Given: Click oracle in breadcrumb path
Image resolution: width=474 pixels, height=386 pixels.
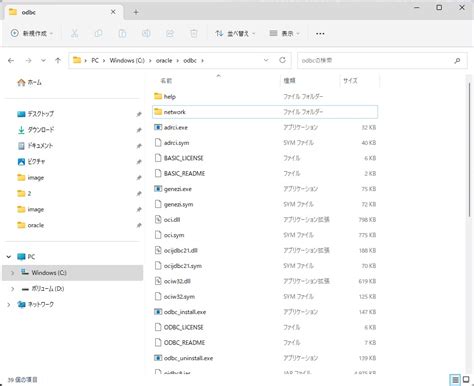Looking at the screenshot, I should (x=164, y=60).
